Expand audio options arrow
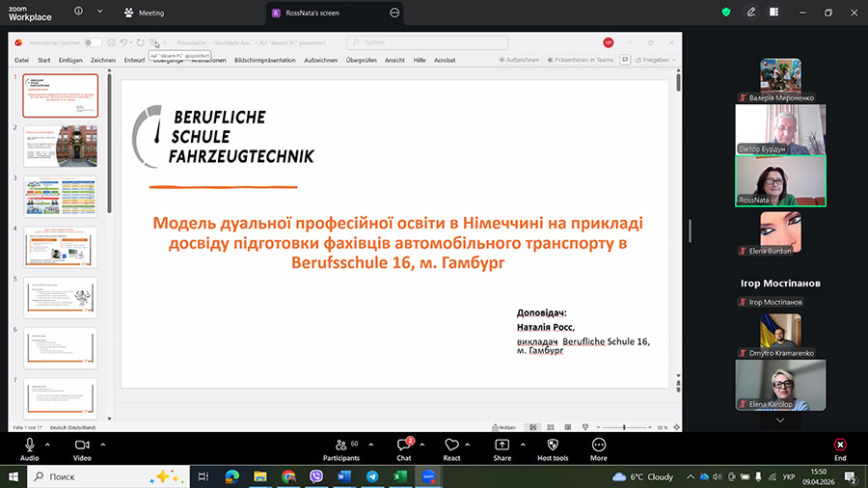 tap(49, 444)
